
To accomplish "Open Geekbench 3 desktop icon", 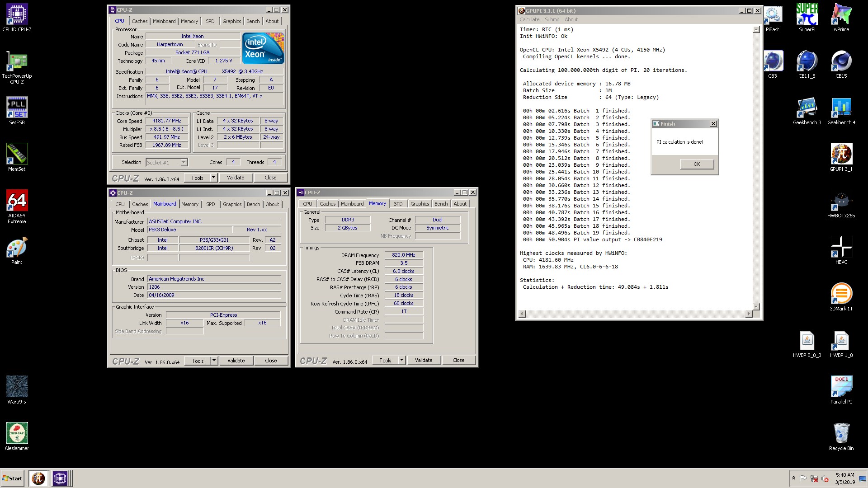I will click(807, 111).
